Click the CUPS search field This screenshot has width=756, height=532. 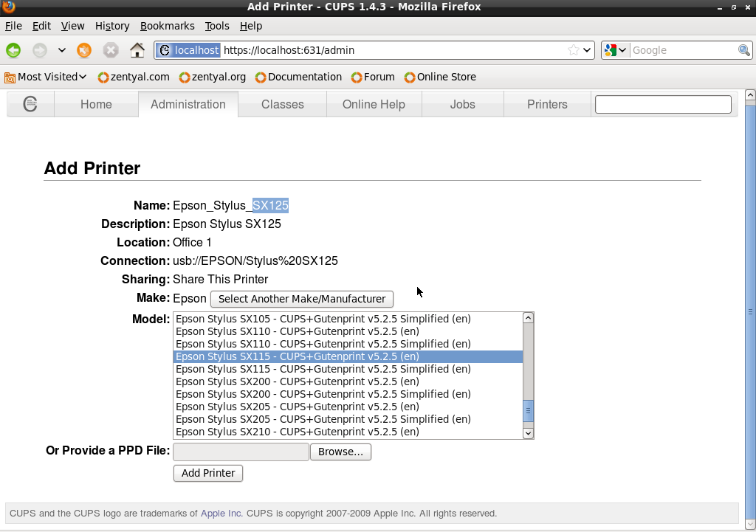coord(663,105)
